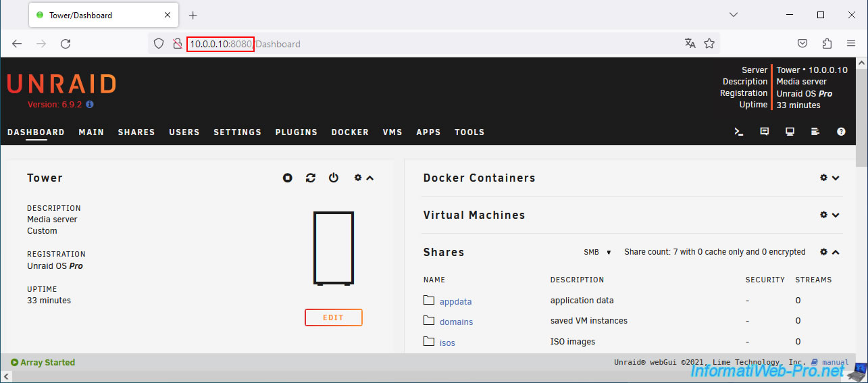Expand the Virtual Machines section chevron
The width and height of the screenshot is (868, 383).
tap(836, 215)
